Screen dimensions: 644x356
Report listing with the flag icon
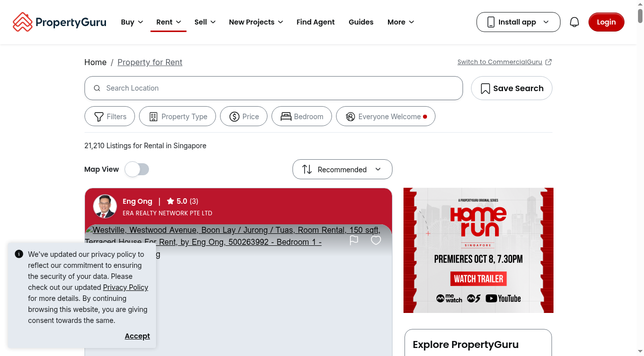coord(354,240)
